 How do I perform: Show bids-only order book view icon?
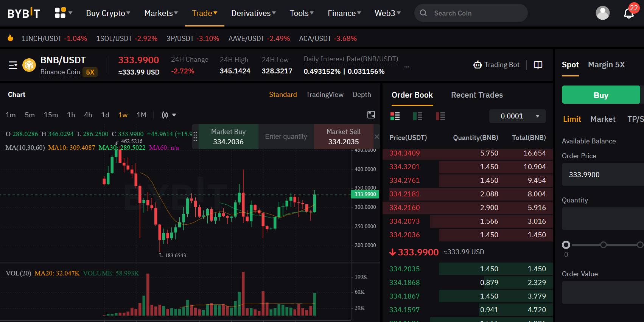[x=418, y=116]
